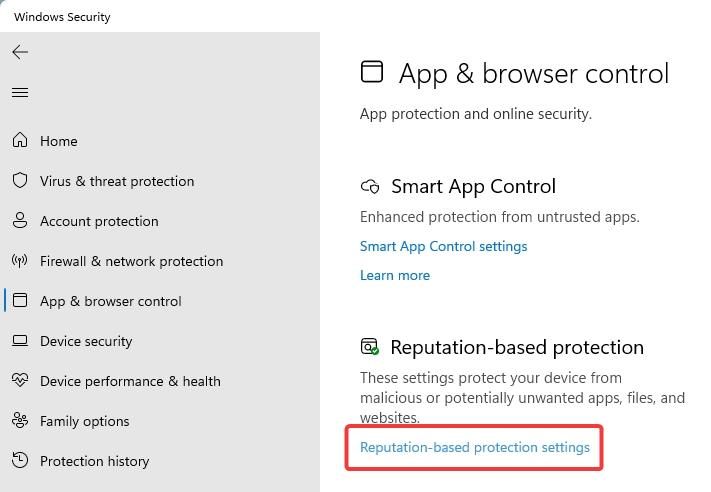Click the Device security laptop icon
Viewport: 711px width, 492px height.
coord(20,341)
